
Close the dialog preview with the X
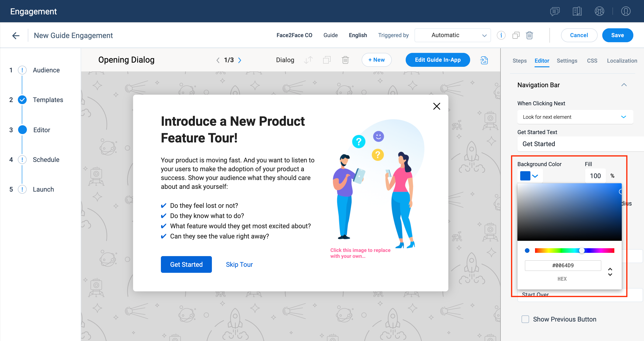click(x=437, y=106)
